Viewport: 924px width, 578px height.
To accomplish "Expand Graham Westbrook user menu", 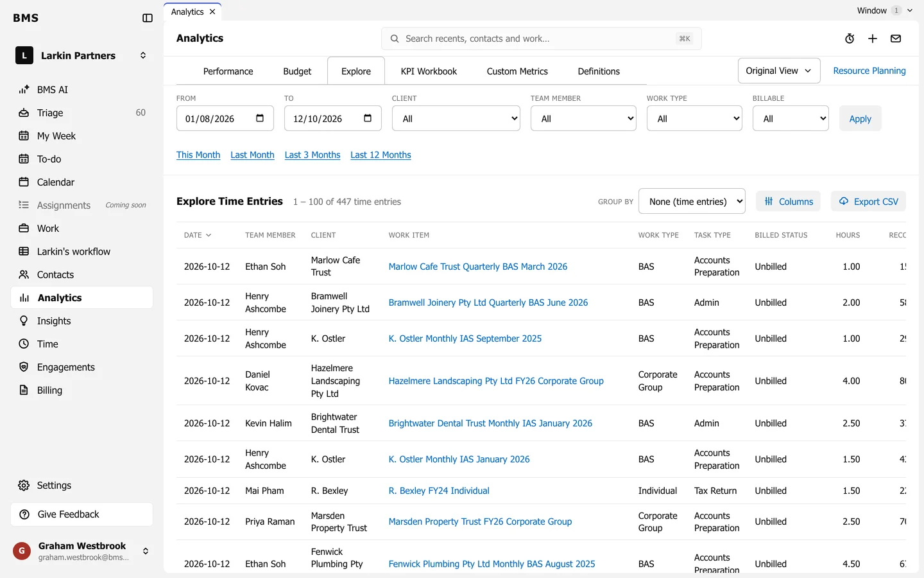I will tap(81, 551).
